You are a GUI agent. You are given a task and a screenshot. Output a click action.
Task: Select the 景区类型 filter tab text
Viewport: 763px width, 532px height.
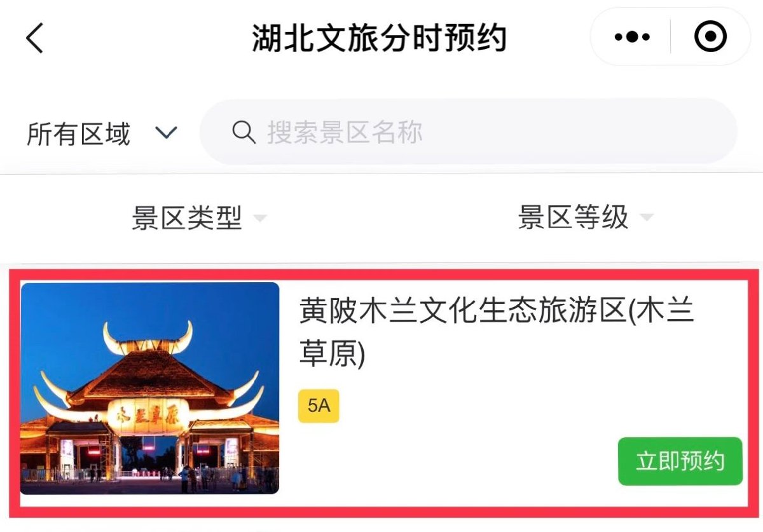[187, 218]
